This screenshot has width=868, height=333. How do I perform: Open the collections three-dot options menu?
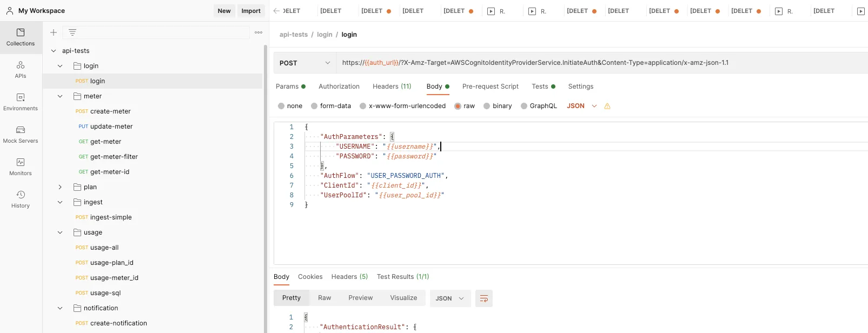pos(259,32)
